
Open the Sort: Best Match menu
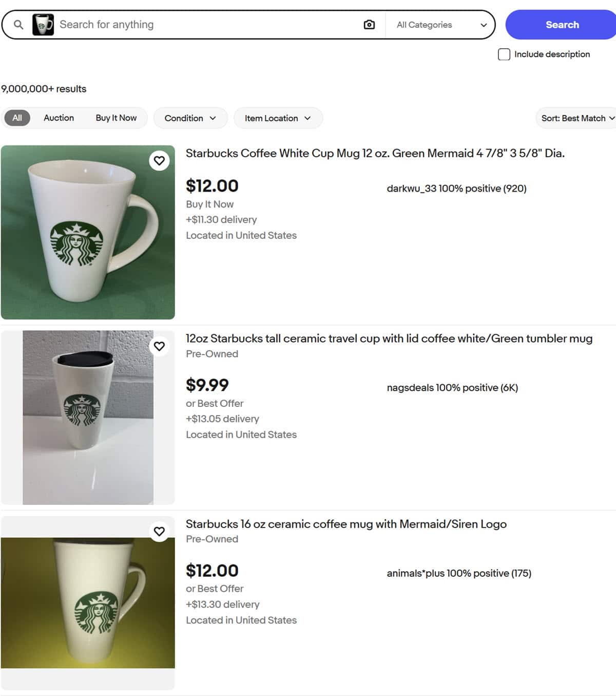coord(577,118)
